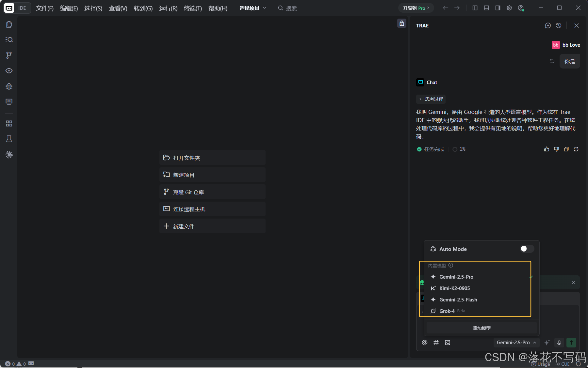Expand the 思考过程 thinking section
This screenshot has width=588, height=368.
pos(431,99)
